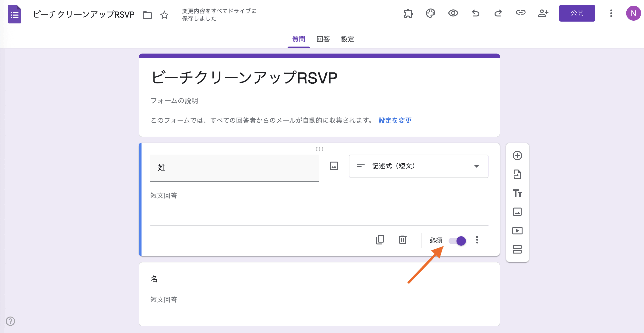The image size is (644, 333).
Task: Delete the 姓 question with the trash icon
Action: (x=403, y=240)
